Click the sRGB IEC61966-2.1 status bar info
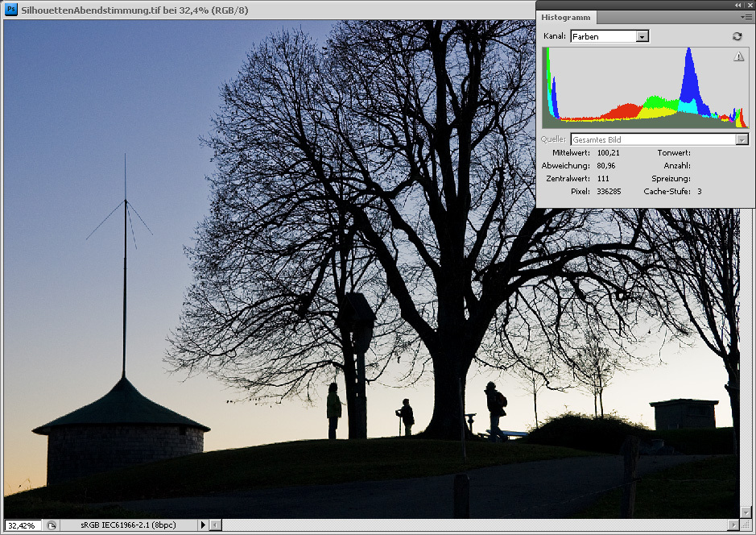 click(x=127, y=525)
